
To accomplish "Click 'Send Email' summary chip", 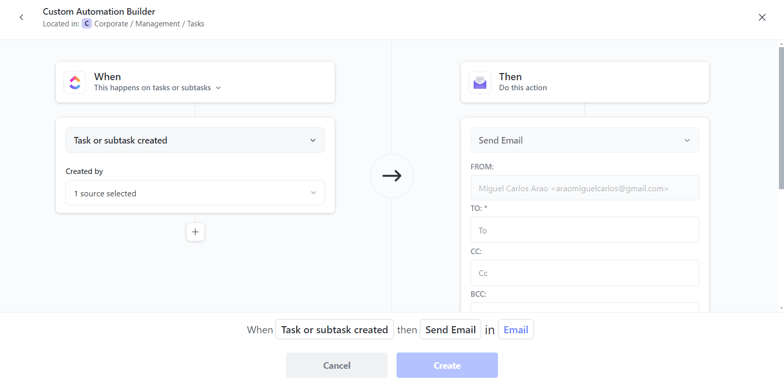I will tap(450, 330).
